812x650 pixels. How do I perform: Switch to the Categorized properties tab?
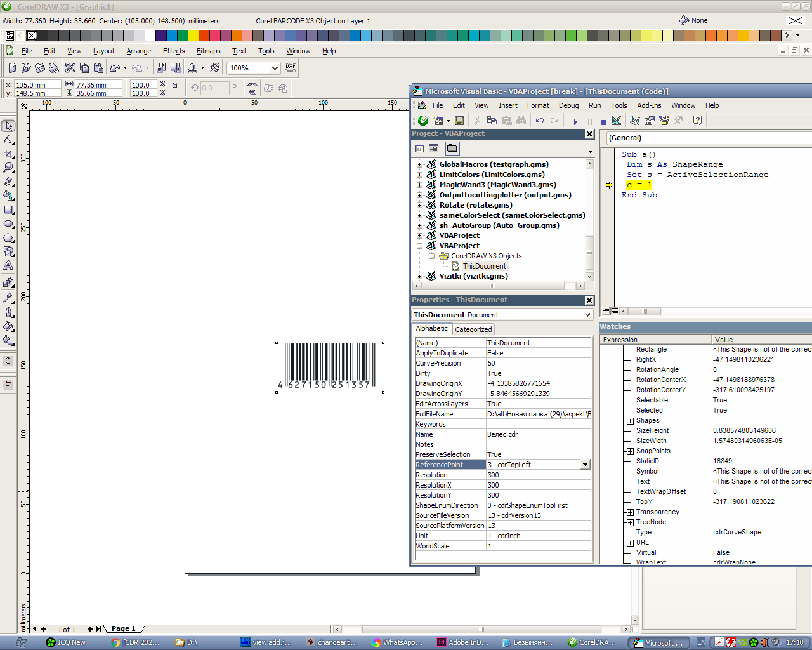click(473, 329)
